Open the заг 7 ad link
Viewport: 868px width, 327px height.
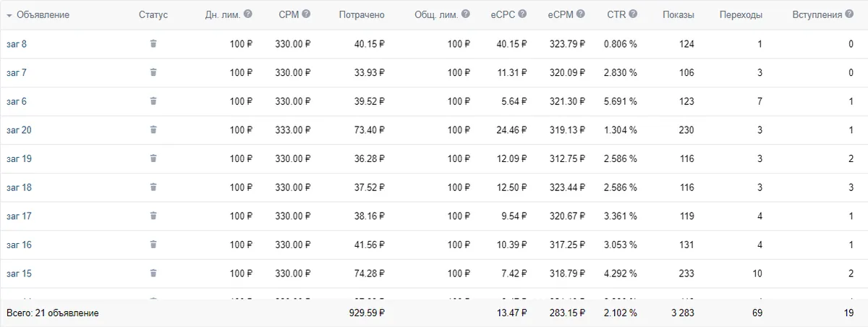click(x=17, y=72)
